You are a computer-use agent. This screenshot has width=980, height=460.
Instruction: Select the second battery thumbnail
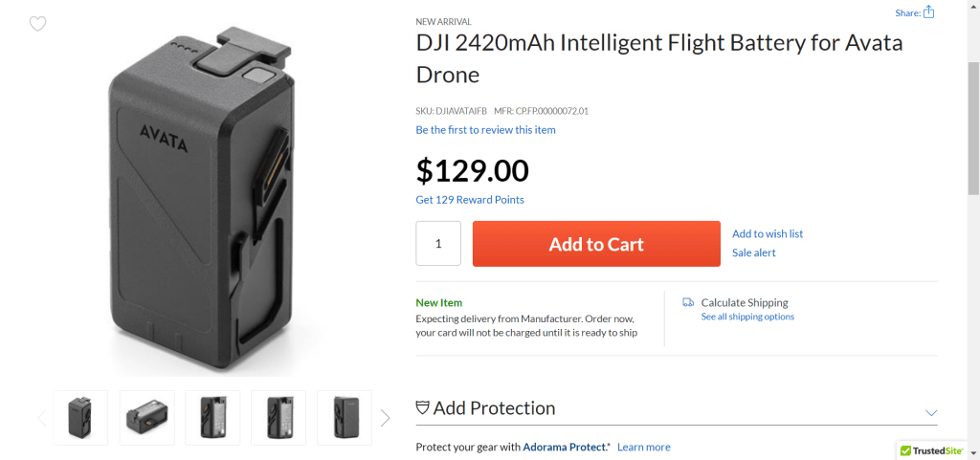(x=146, y=418)
